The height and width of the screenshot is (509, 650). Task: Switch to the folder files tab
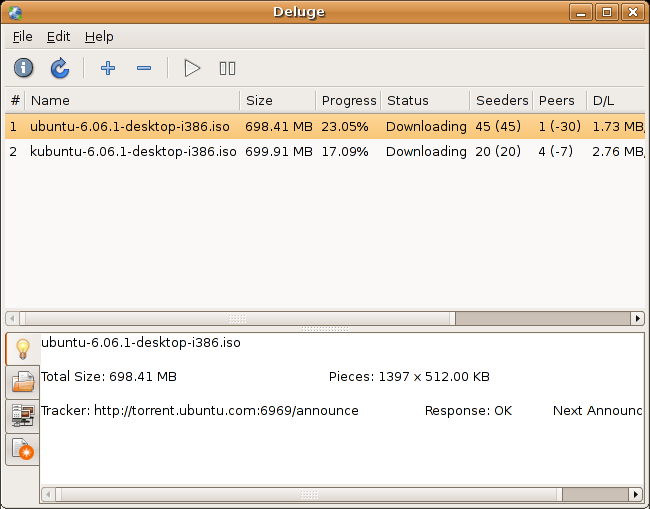pyautogui.click(x=23, y=382)
